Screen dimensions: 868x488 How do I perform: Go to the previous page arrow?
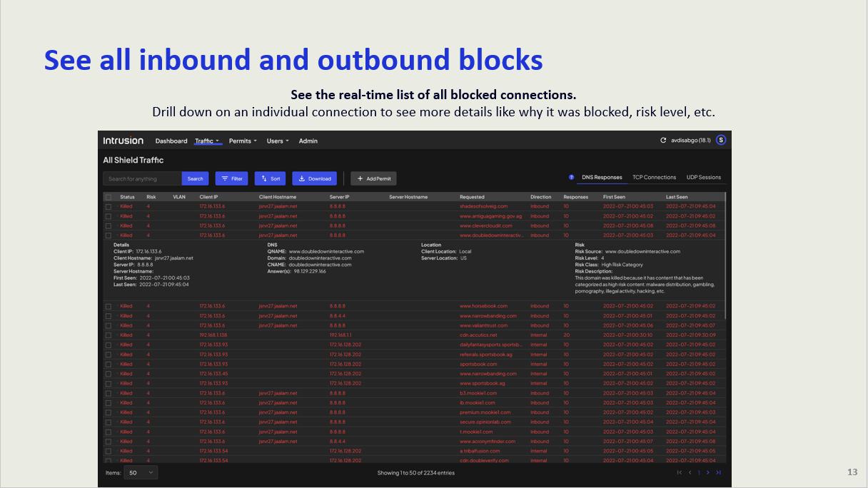(690, 472)
